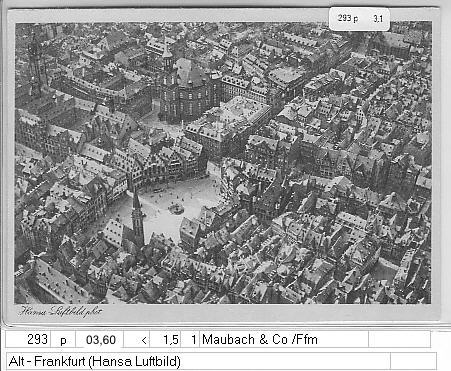
Task: Select the "1,5" value cell
Action: point(165,339)
